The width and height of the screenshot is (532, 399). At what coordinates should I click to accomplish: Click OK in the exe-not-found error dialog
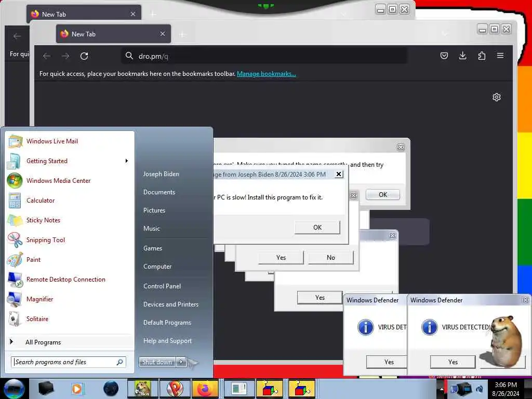[x=383, y=195]
